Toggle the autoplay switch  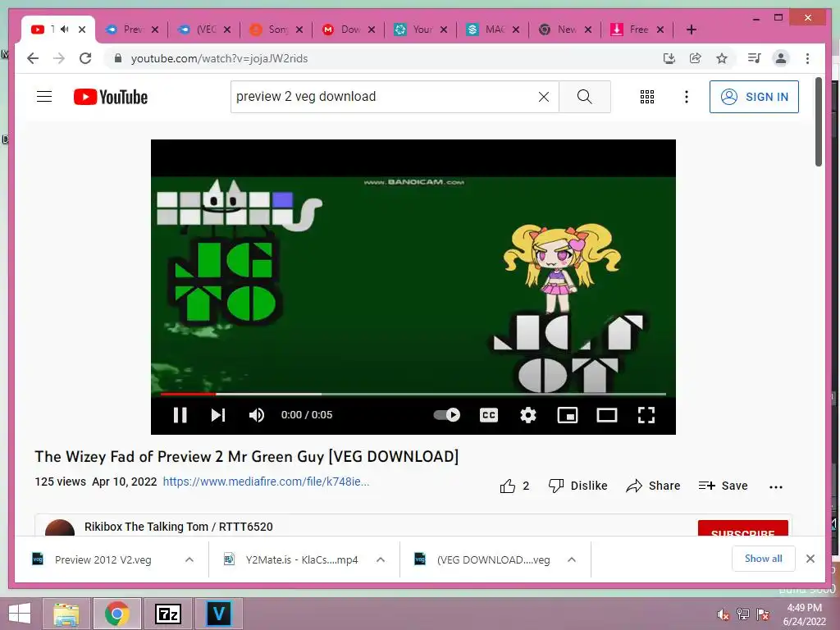447,414
